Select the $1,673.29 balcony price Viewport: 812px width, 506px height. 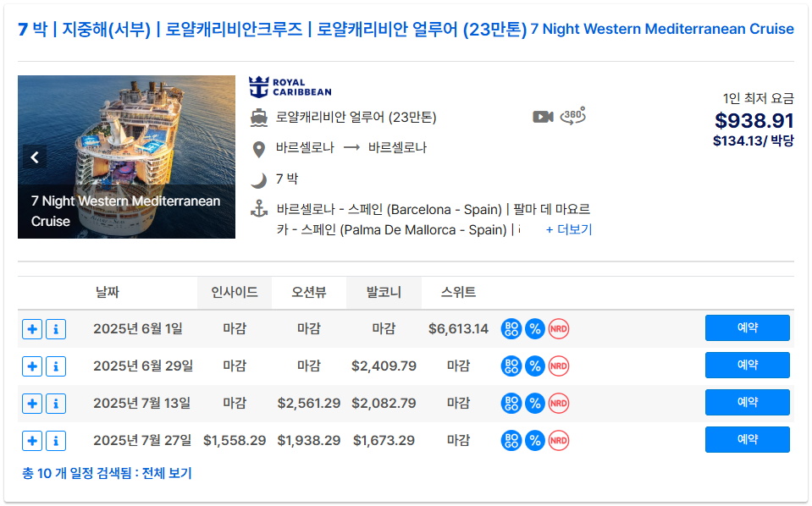coord(384,441)
